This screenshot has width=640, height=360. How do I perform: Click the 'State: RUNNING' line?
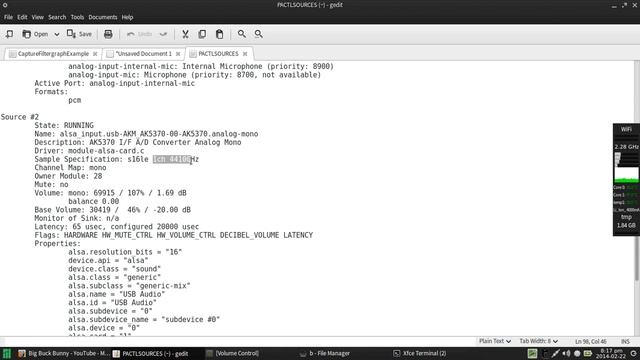[64, 126]
